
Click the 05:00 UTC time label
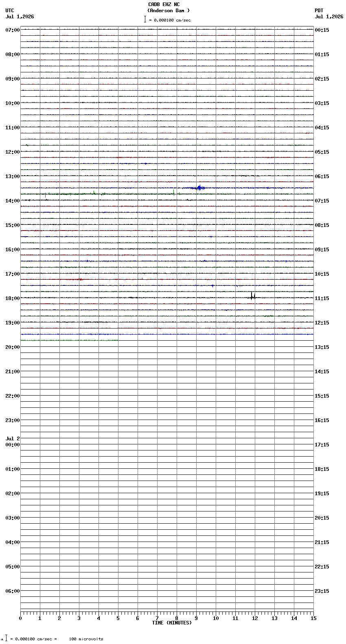point(13,567)
